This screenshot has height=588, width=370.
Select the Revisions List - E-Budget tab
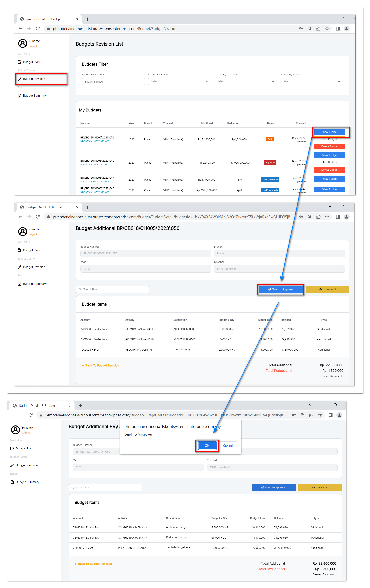pyautogui.click(x=44, y=19)
